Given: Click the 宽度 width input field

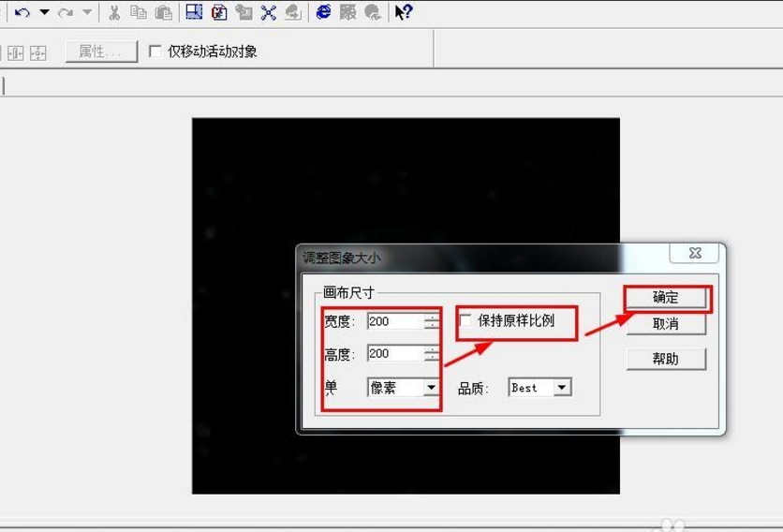Looking at the screenshot, I should click(x=395, y=321).
